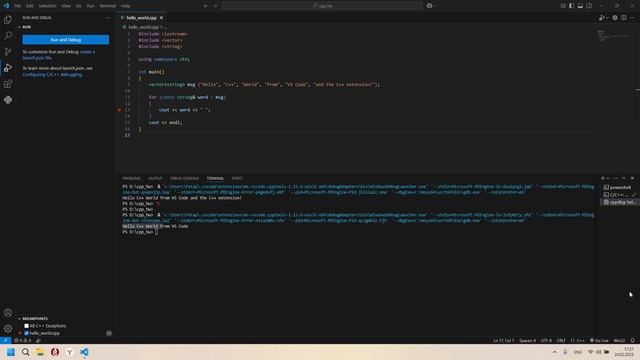Viewport: 640px width, 360px height.
Task: Toggle primary side bar visibility
Action: point(571,6)
